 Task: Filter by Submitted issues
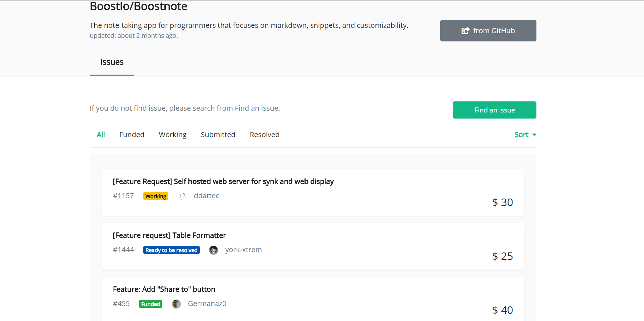click(218, 135)
